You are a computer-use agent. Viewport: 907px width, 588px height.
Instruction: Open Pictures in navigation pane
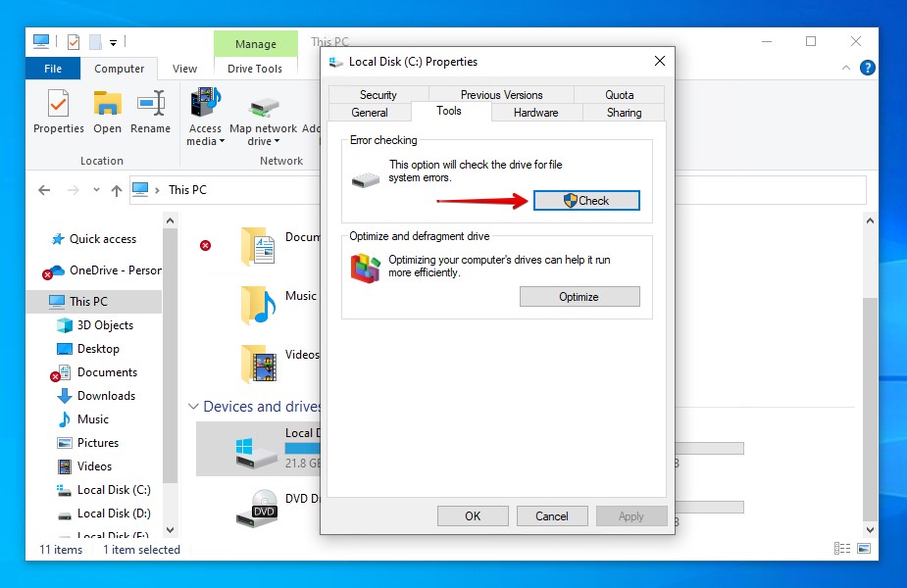(87, 443)
